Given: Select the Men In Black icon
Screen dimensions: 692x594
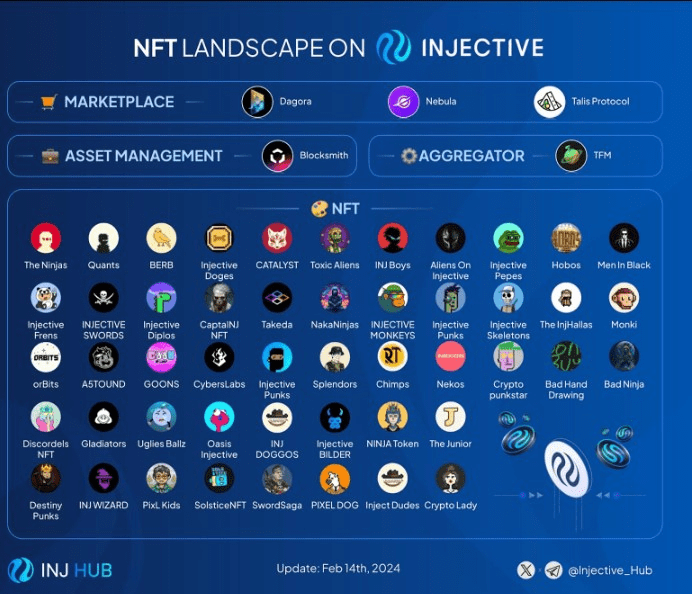Looking at the screenshot, I should [624, 238].
